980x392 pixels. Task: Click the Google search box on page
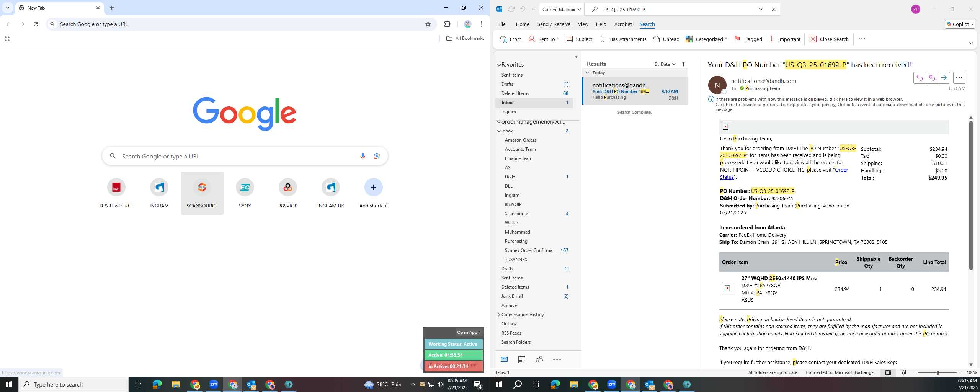(245, 156)
